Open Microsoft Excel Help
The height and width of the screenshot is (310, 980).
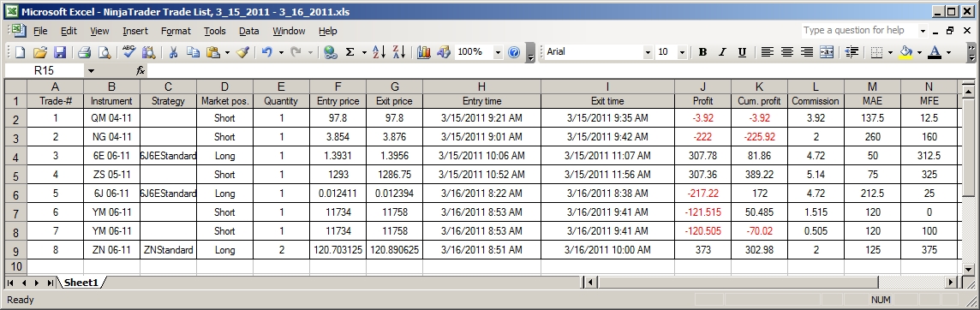514,52
